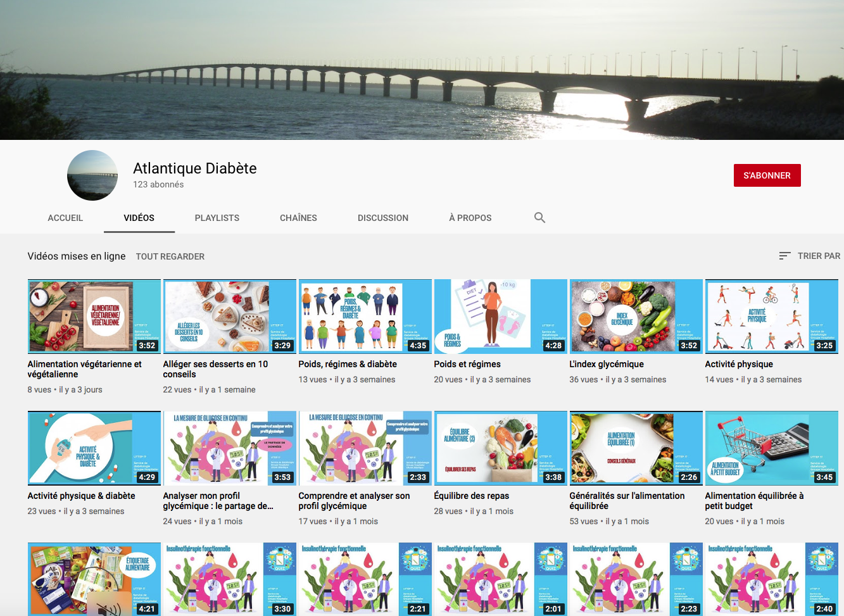Click title Généralités sur l'alimentation équilibrée

[x=627, y=501]
